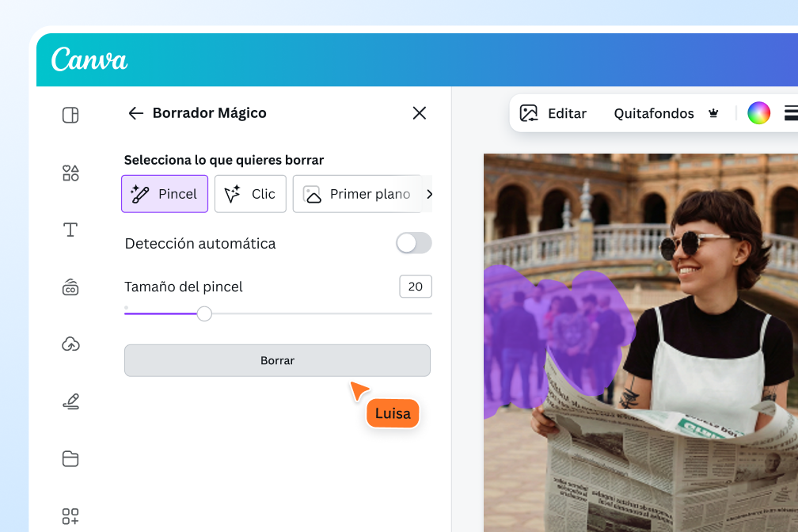This screenshot has width=798, height=532.
Task: Click the Canva logo
Action: (x=89, y=59)
